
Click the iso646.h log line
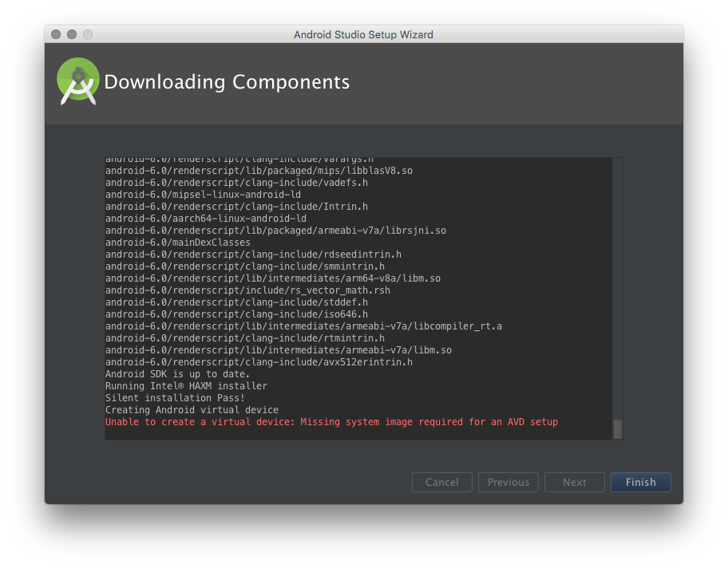(x=236, y=314)
